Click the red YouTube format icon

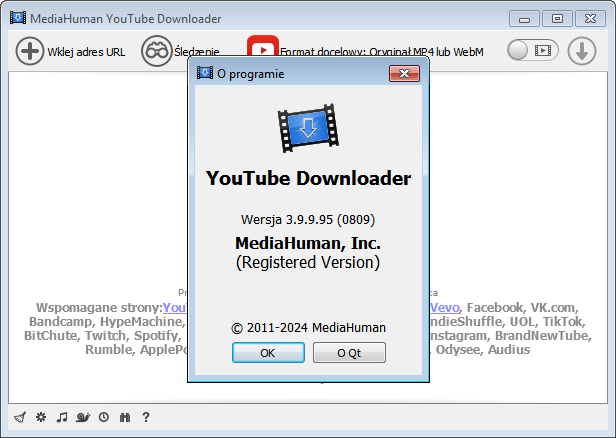coord(263,46)
